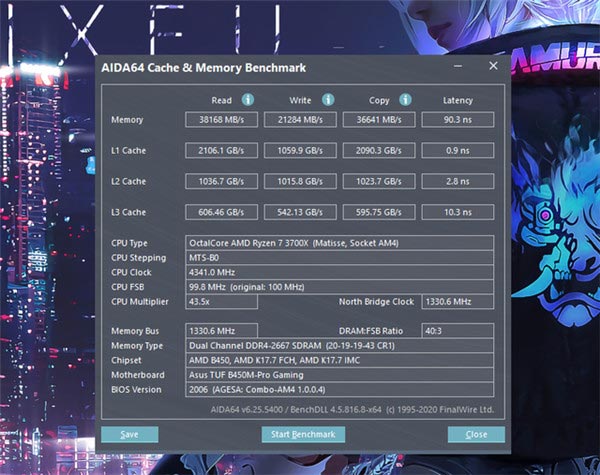The width and height of the screenshot is (600, 475).
Task: Select L1 Cache copy 2090.3 GB/s
Action: 379,150
